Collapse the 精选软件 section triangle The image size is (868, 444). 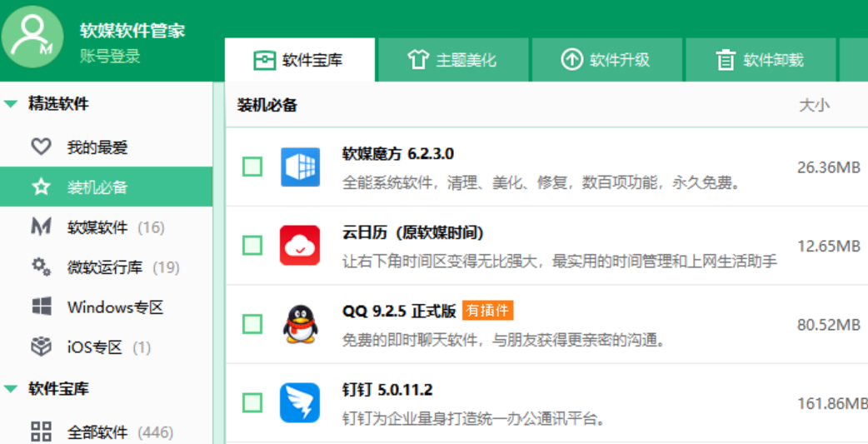[x=11, y=103]
